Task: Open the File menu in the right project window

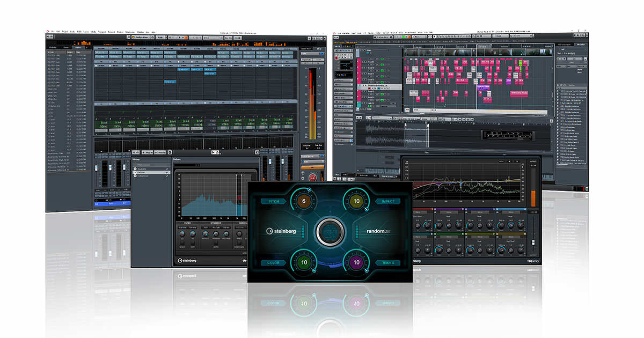Action: point(340,33)
